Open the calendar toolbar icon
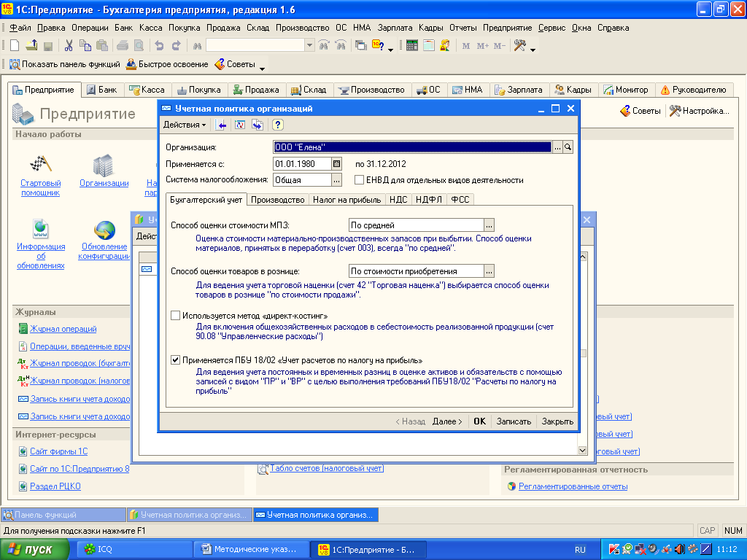This screenshot has height=560, width=747. (x=429, y=46)
